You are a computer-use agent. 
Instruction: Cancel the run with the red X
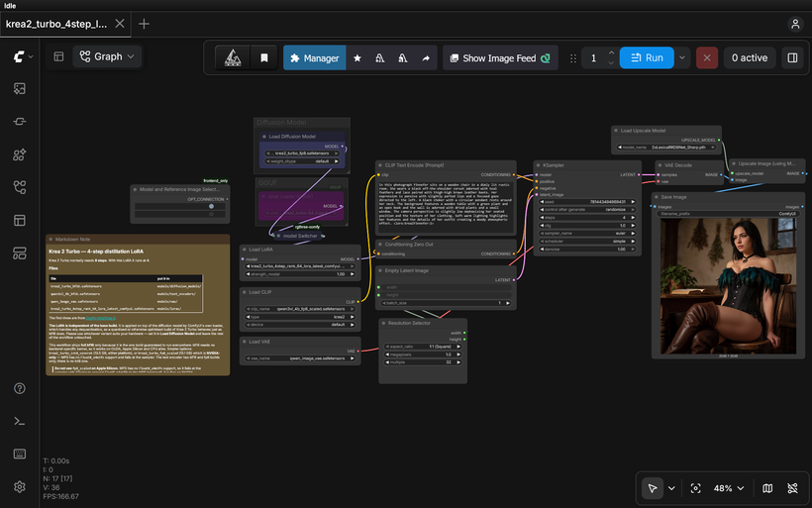point(707,58)
